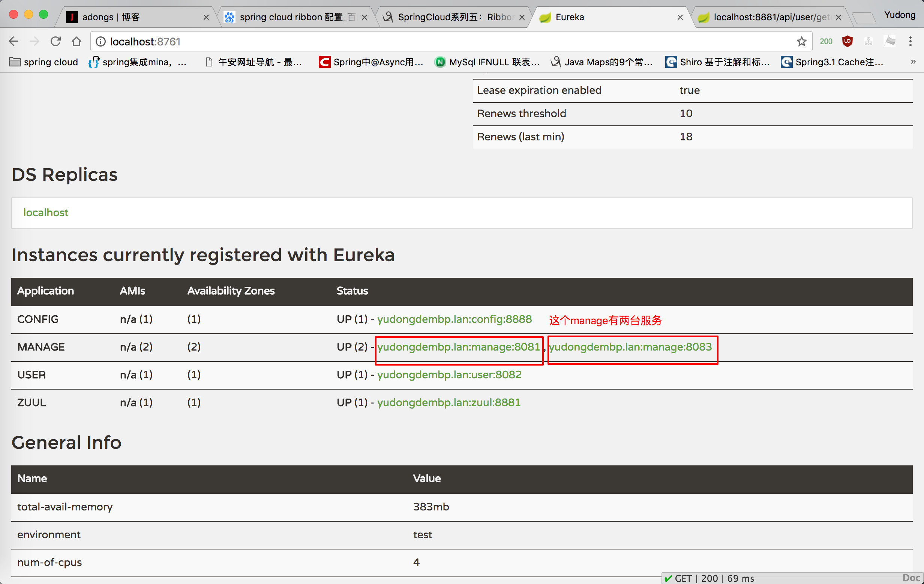The width and height of the screenshot is (924, 584).
Task: Click the site info icon in address bar
Action: tap(100, 41)
